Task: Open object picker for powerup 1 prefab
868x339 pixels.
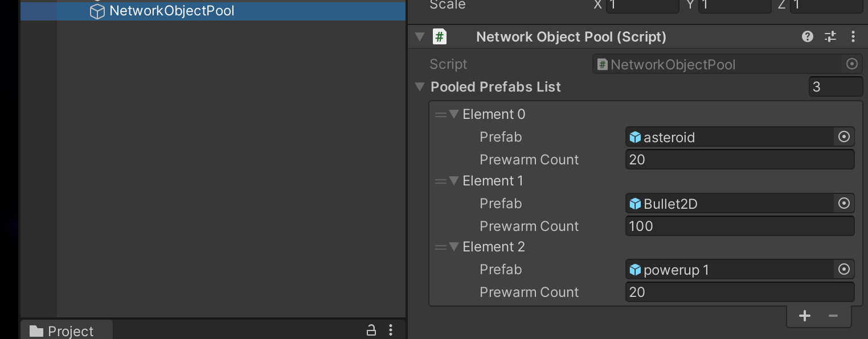Action: coord(844,269)
